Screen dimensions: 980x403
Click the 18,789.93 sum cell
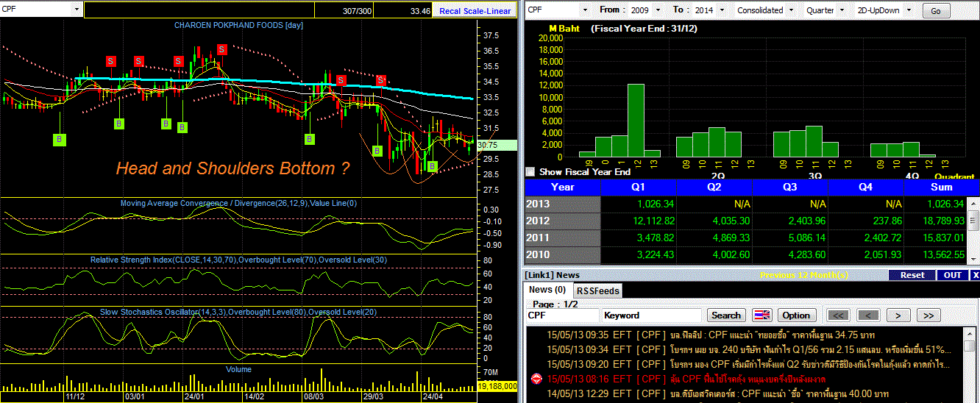pos(936,221)
